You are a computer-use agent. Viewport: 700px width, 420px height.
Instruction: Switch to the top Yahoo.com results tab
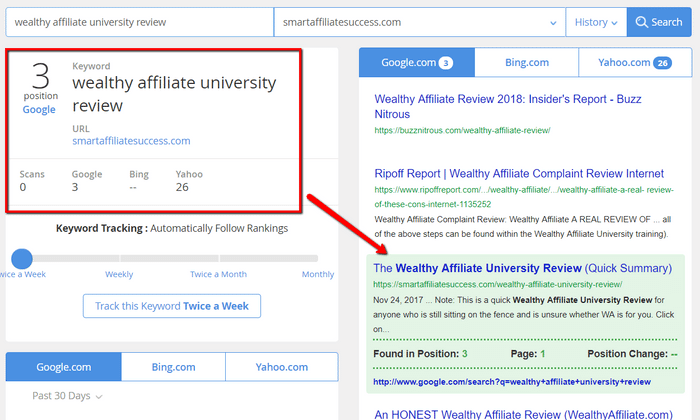coord(635,62)
